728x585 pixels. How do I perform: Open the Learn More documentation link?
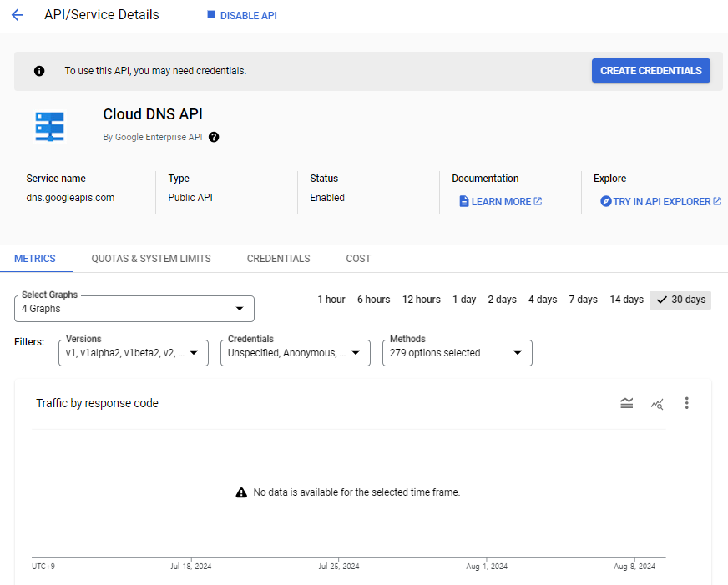pos(501,202)
